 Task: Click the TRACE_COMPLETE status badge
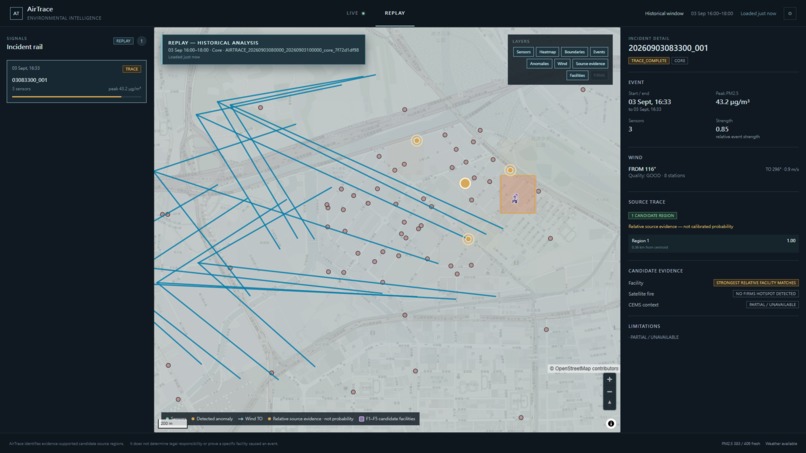click(x=649, y=61)
